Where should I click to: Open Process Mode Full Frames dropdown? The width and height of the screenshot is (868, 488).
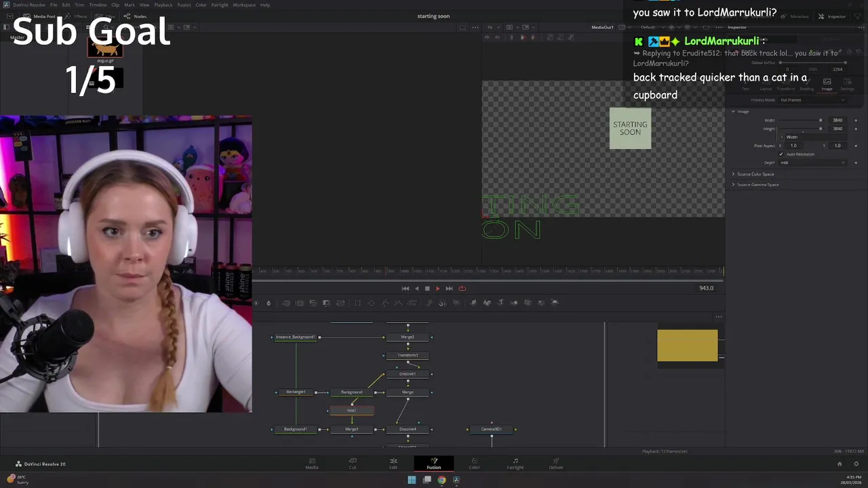[x=812, y=100]
